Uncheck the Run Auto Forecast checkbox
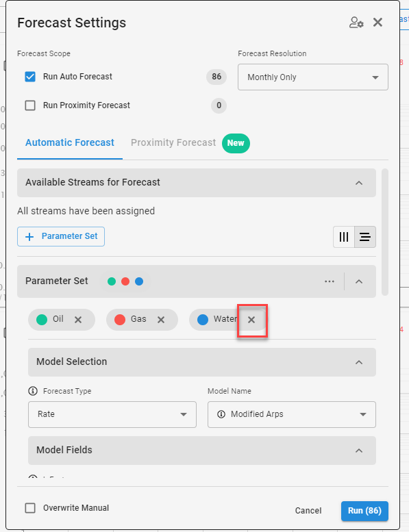Viewport: 409px width, 532px height. (x=30, y=77)
